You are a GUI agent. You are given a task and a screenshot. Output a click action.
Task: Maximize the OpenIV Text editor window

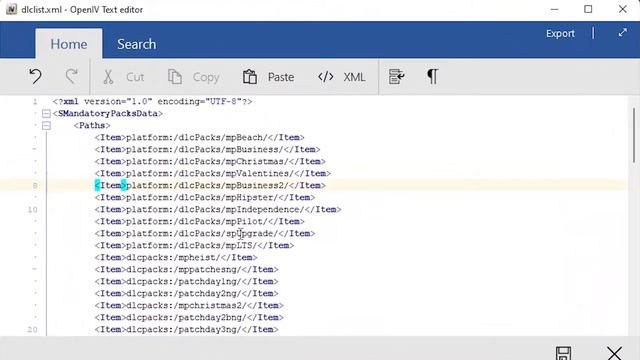(x=588, y=9)
